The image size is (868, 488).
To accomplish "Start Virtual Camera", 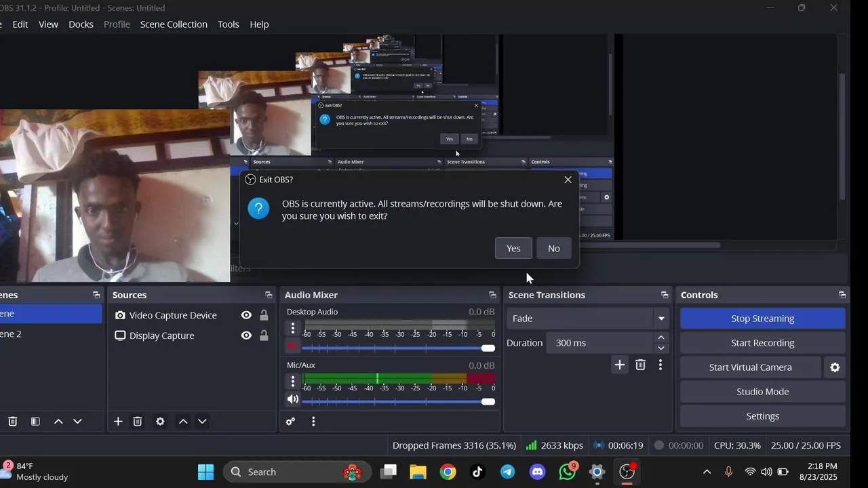I will 751,367.
